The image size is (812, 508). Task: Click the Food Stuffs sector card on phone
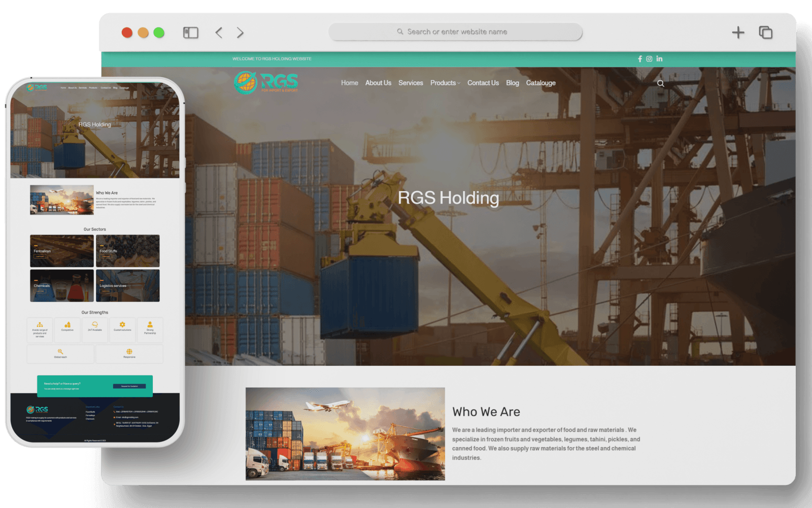128,251
